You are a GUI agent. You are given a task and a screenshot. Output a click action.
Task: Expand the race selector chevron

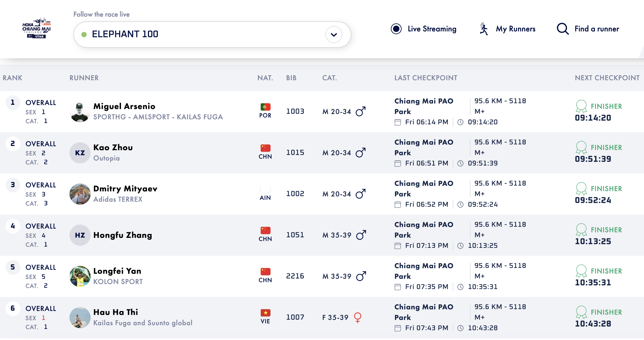(x=334, y=35)
